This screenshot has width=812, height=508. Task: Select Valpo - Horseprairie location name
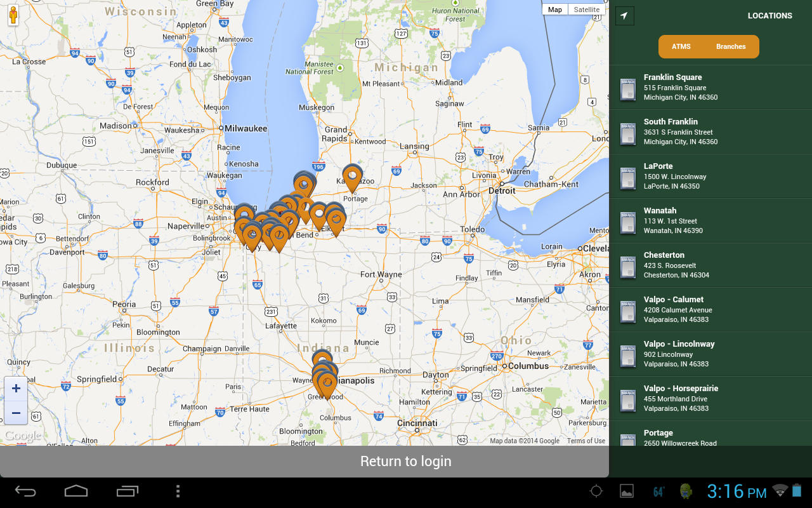point(681,389)
